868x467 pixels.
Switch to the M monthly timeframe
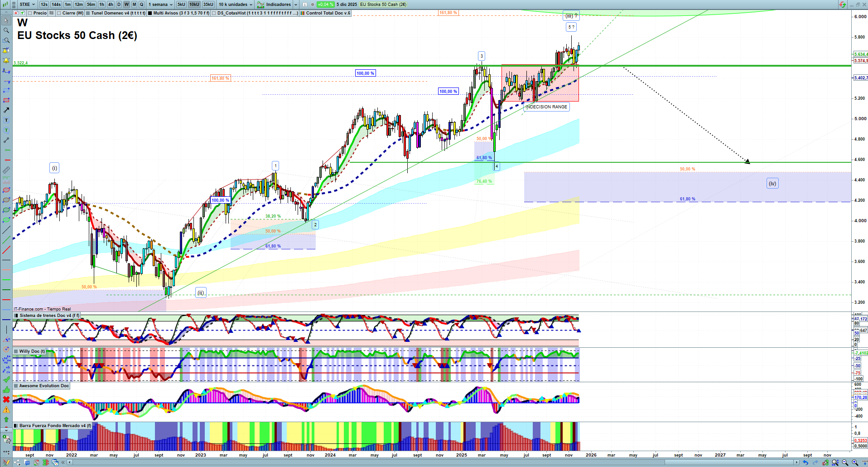tap(134, 5)
